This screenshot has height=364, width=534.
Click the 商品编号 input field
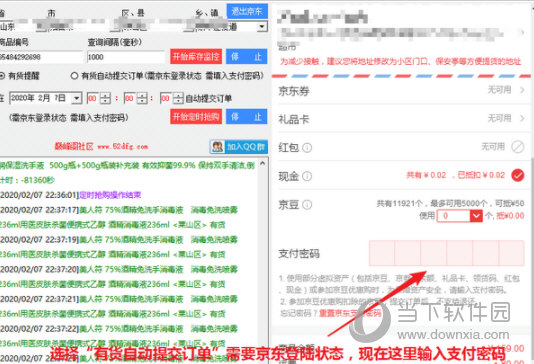click(41, 57)
